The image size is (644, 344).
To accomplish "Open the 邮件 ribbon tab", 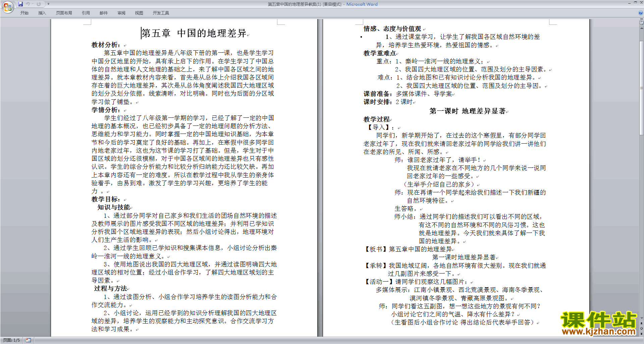I will point(103,13).
